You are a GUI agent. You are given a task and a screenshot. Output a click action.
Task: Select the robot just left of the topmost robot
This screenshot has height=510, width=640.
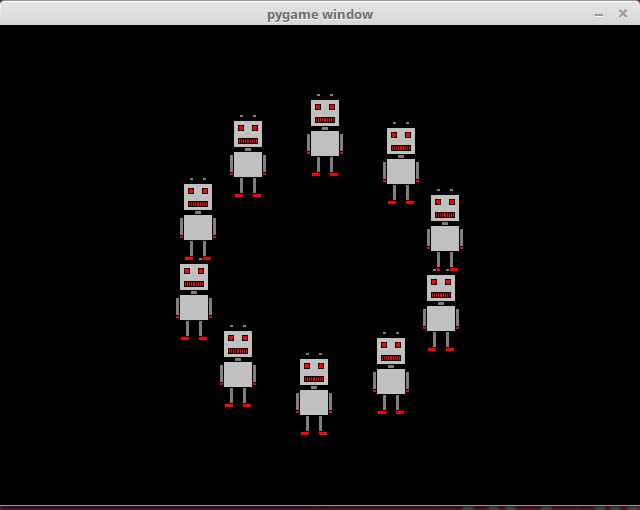pyautogui.click(x=248, y=157)
